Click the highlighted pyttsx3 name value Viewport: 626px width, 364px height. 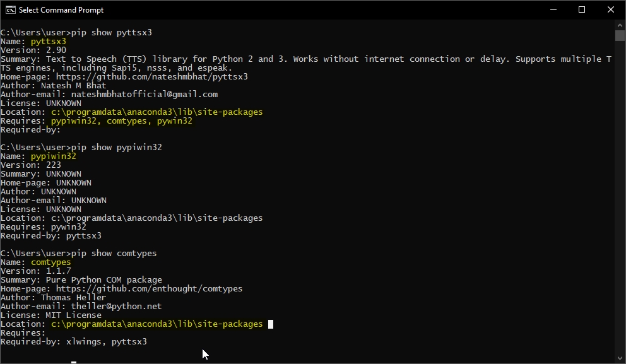(48, 42)
